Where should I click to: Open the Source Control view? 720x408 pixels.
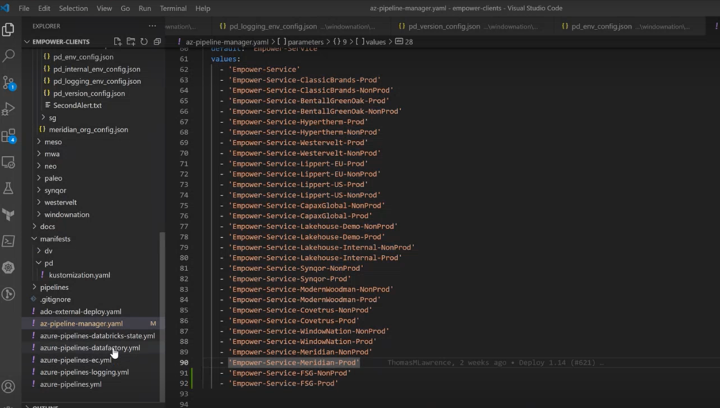9,83
